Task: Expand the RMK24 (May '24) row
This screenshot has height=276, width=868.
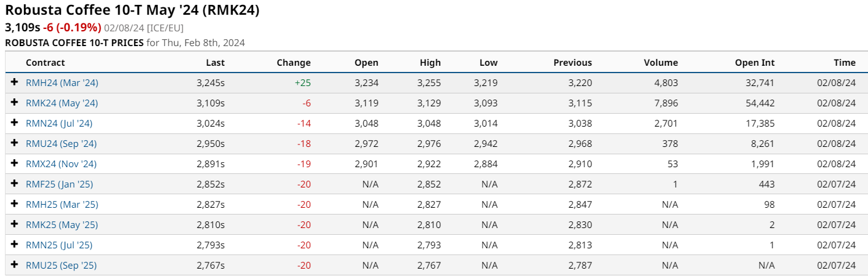Action: 15,103
